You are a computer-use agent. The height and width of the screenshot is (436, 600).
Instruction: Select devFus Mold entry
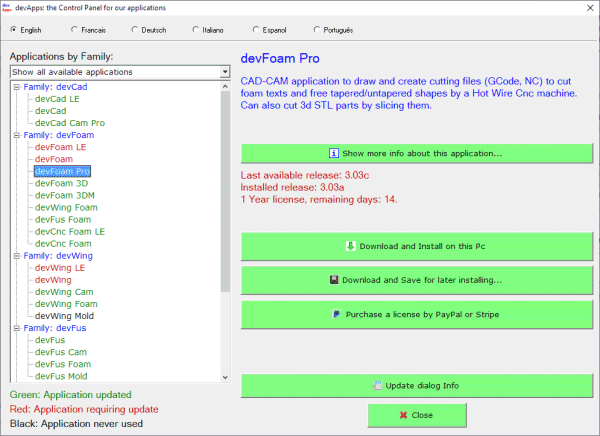[61, 376]
